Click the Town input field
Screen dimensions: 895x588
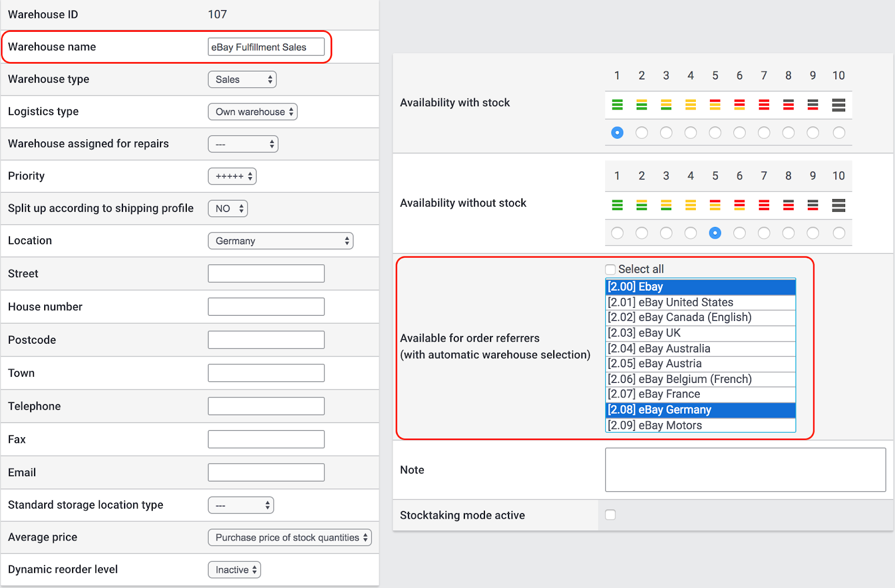[x=266, y=373]
